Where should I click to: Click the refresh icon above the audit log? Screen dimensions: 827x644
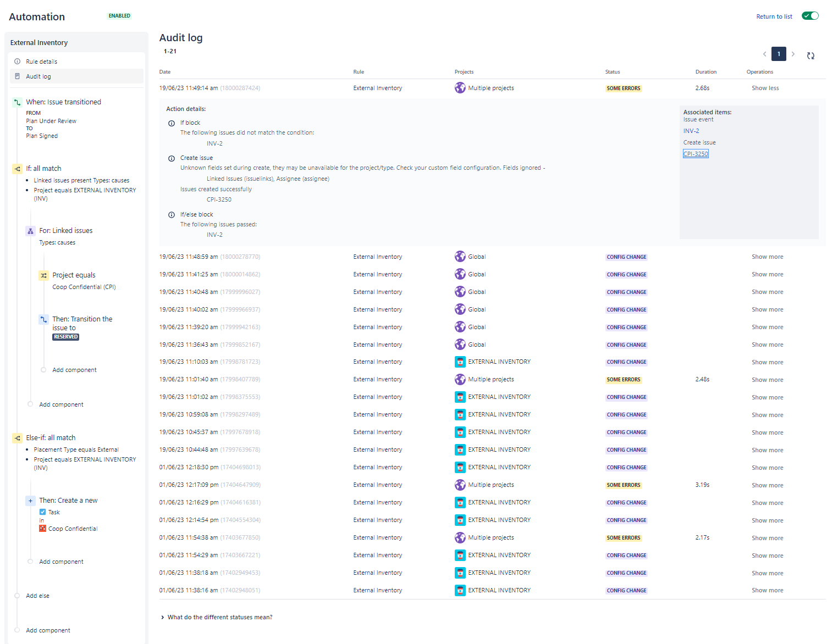point(811,54)
